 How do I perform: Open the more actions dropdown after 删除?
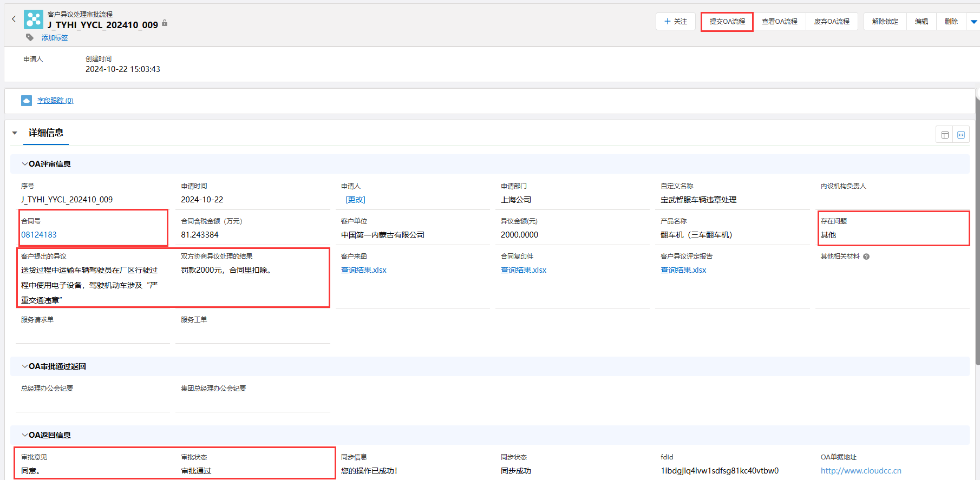(x=974, y=22)
